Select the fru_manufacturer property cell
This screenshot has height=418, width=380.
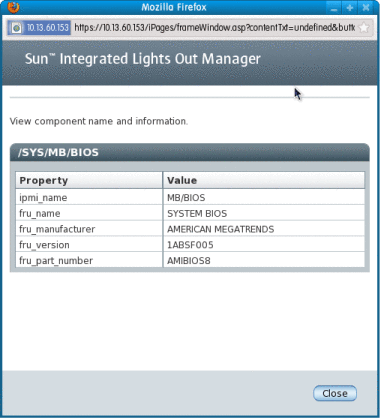(89, 229)
